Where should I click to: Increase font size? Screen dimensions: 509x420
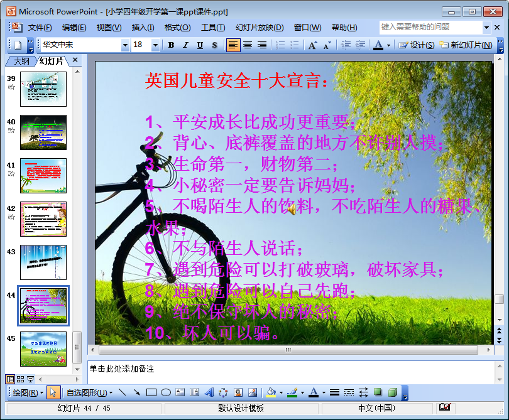(x=312, y=45)
